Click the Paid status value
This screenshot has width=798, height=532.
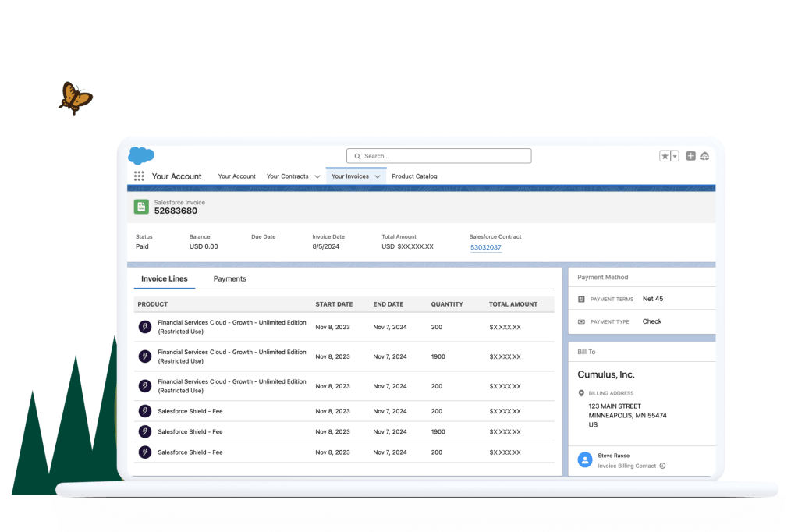pyautogui.click(x=142, y=246)
